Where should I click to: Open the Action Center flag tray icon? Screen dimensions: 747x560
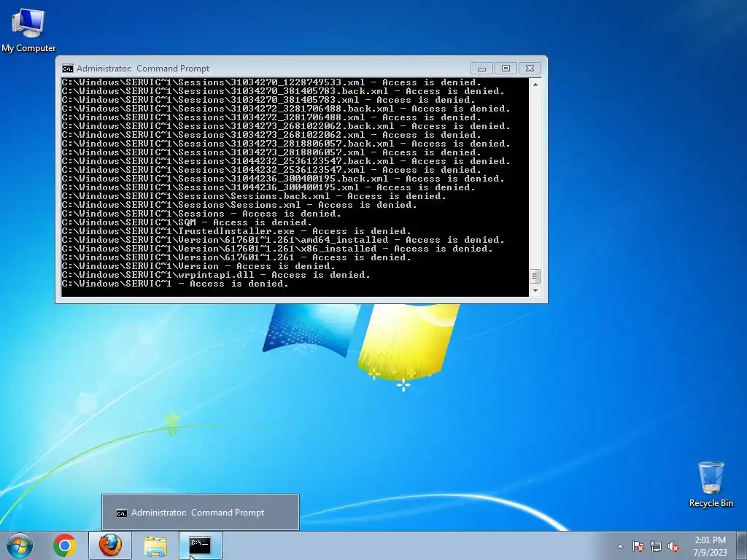[x=638, y=546]
